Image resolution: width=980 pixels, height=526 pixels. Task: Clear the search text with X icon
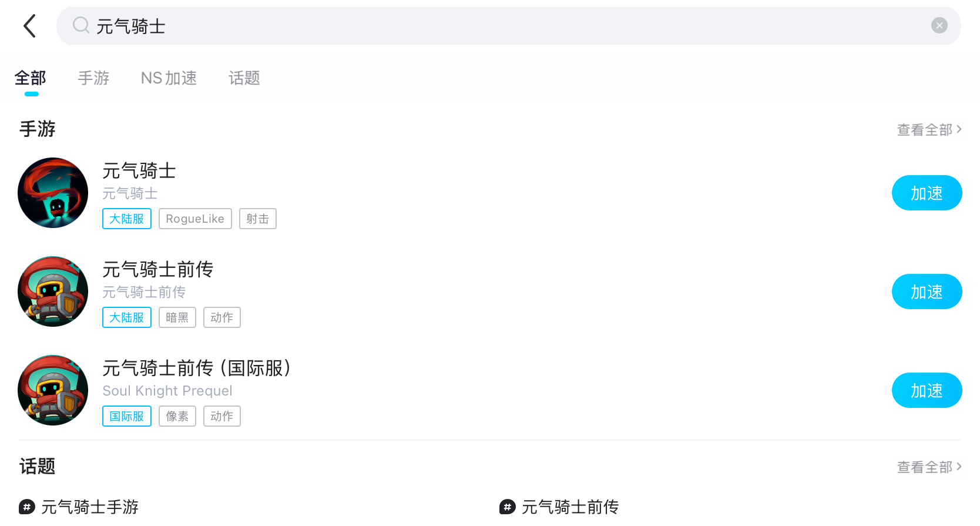click(x=939, y=25)
